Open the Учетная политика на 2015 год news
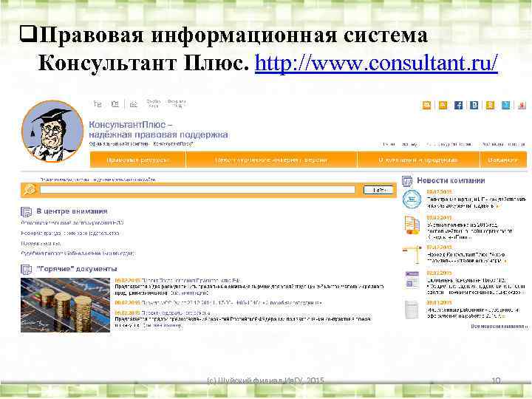 [470, 231]
